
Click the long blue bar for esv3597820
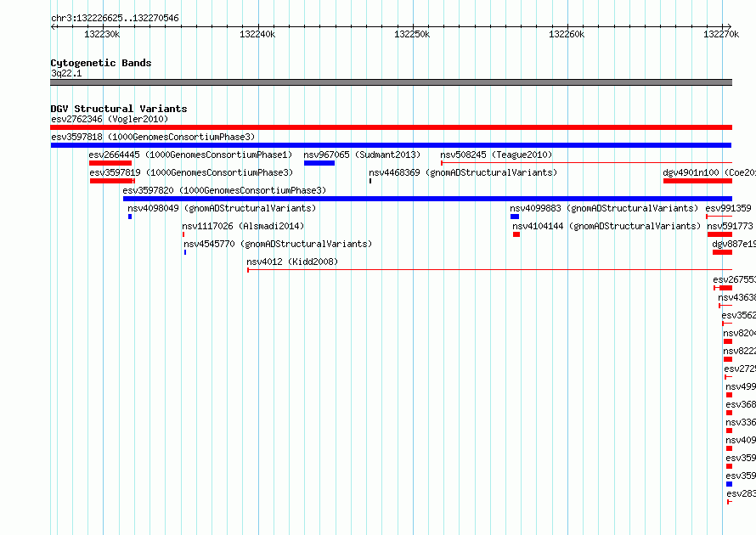(427, 199)
